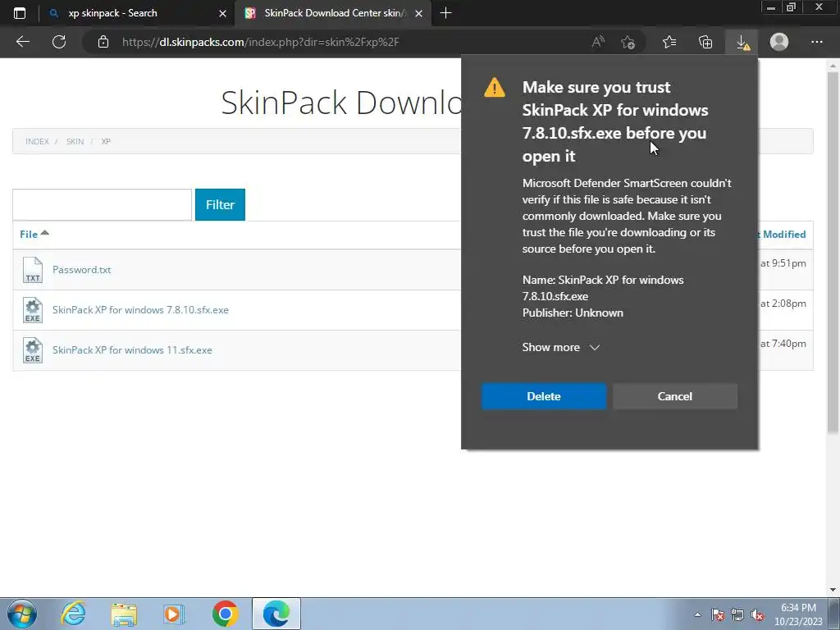Click the XP breadcrumb
The width and height of the screenshot is (840, 630).
[106, 141]
